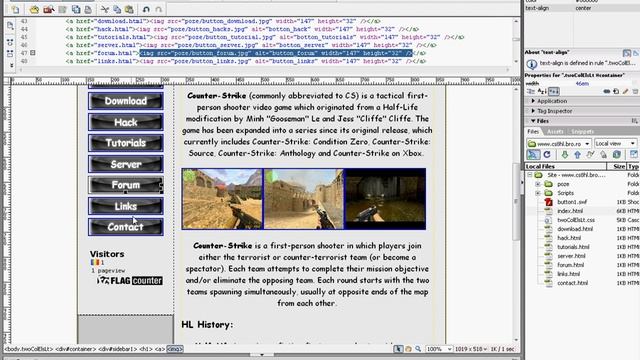Toggle Show Only Set Properties view icon

click(x=553, y=91)
